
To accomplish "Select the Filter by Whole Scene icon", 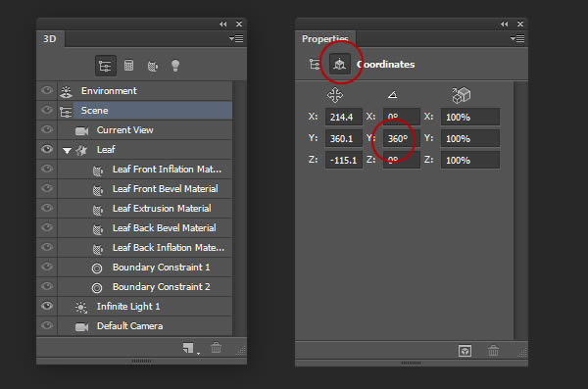I will point(106,66).
